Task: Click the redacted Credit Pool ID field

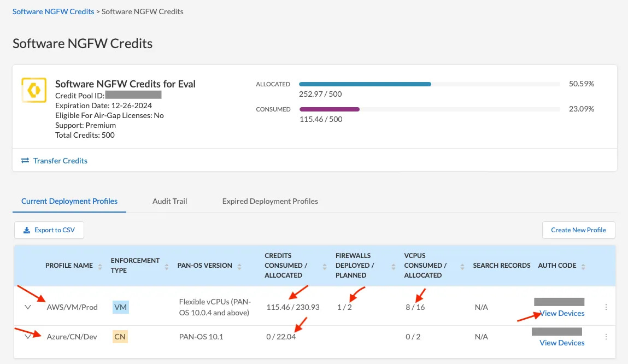Action: coord(133,95)
